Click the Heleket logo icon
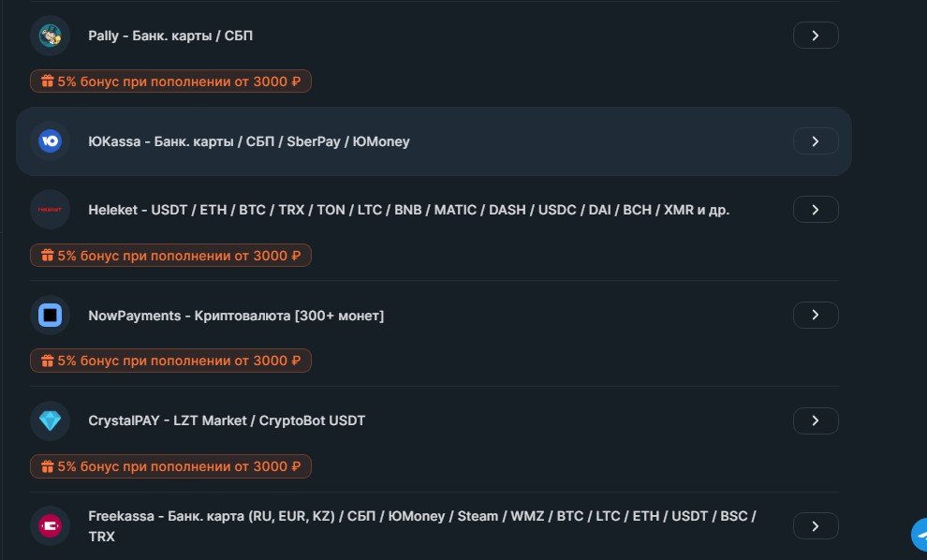927x560 pixels. pos(50,210)
